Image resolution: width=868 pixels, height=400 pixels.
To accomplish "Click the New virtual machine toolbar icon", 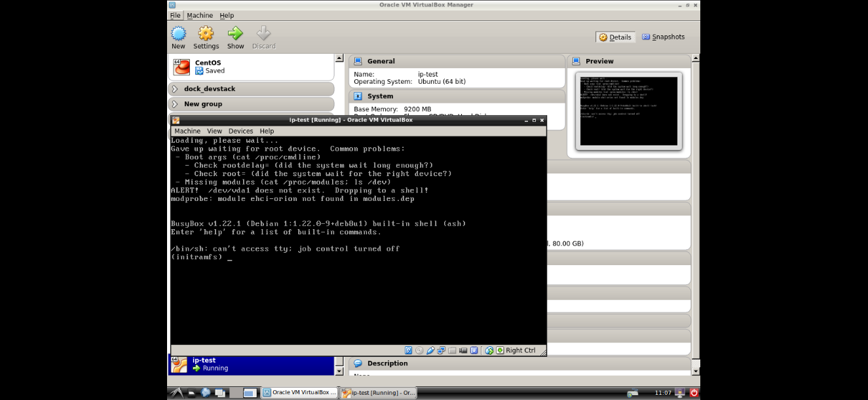I will (x=178, y=37).
